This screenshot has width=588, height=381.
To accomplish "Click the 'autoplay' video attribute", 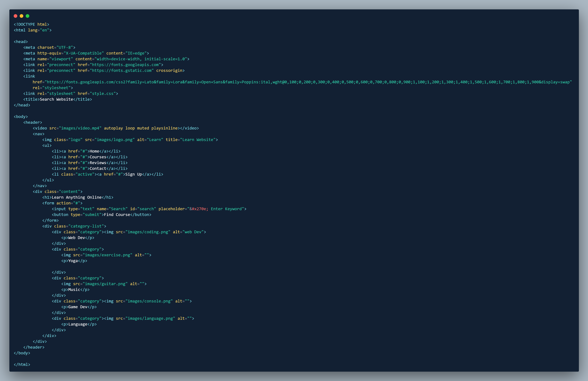I will point(113,128).
